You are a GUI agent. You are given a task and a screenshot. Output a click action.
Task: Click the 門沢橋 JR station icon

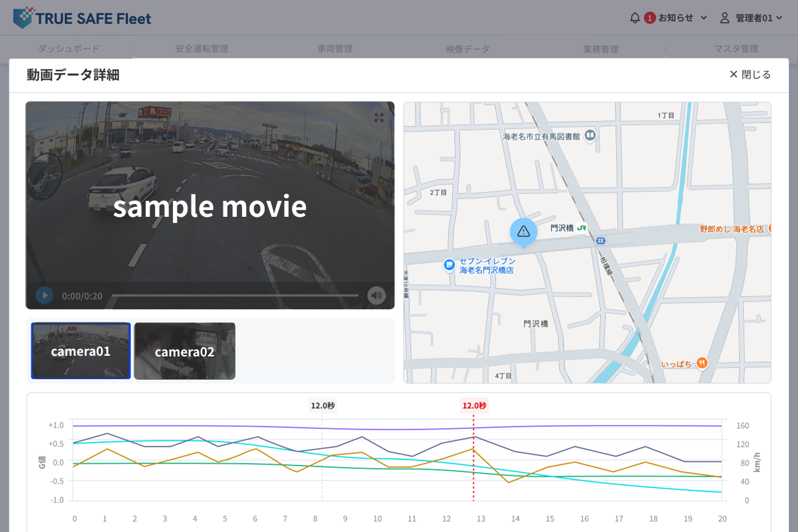pos(582,227)
